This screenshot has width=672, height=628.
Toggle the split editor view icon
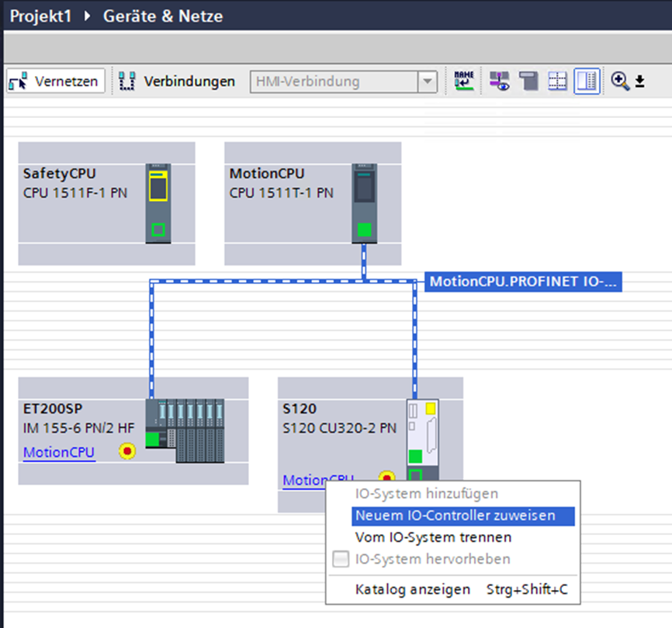click(587, 82)
